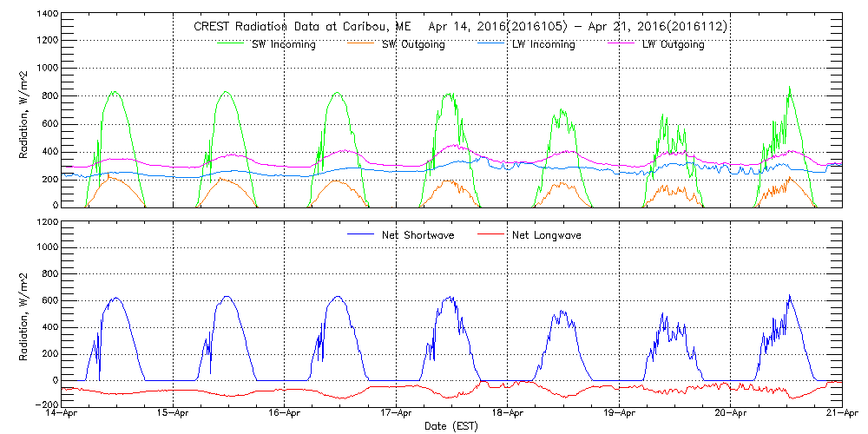Click the upper chart's Radiation W/m^2 axis title
The height and width of the screenshot is (434, 868).
click(x=23, y=111)
